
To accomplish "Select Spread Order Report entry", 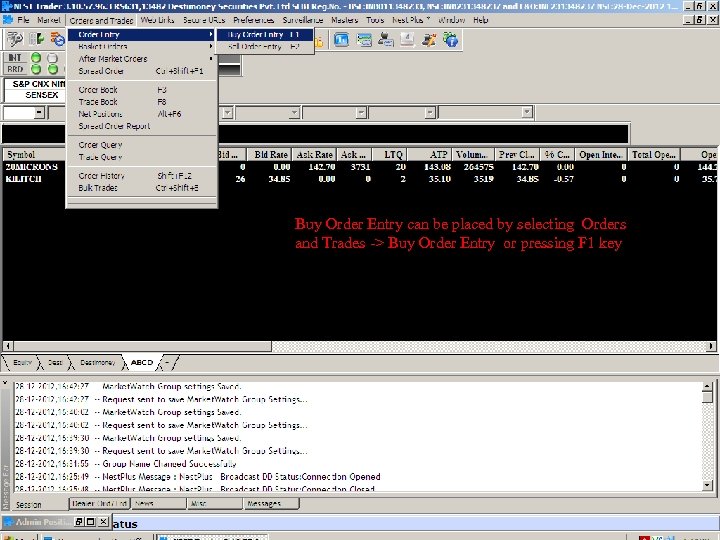I will (x=141, y=126).
